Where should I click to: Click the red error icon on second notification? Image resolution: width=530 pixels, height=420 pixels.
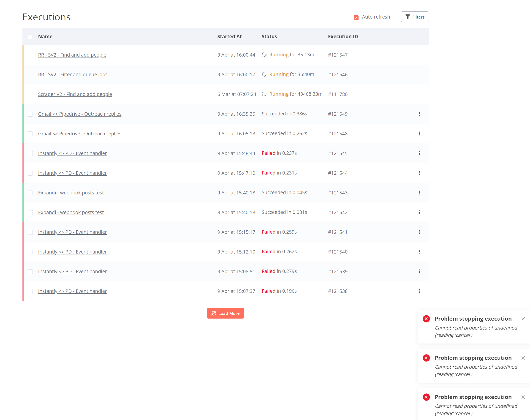(x=426, y=358)
